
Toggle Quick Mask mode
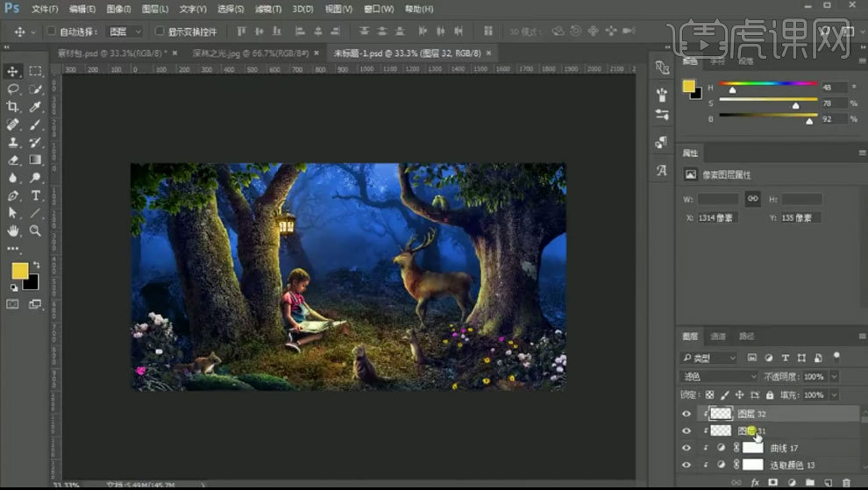point(12,304)
